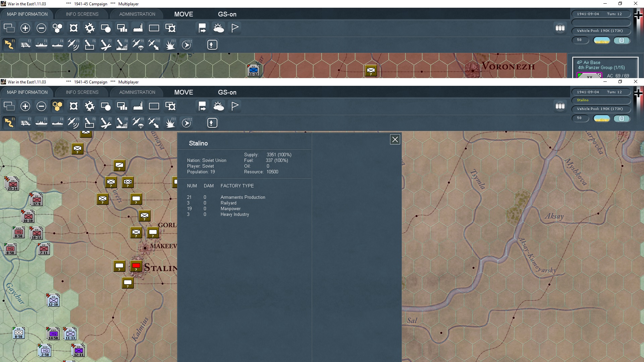Click the GS-on label in lower window

[227, 92]
